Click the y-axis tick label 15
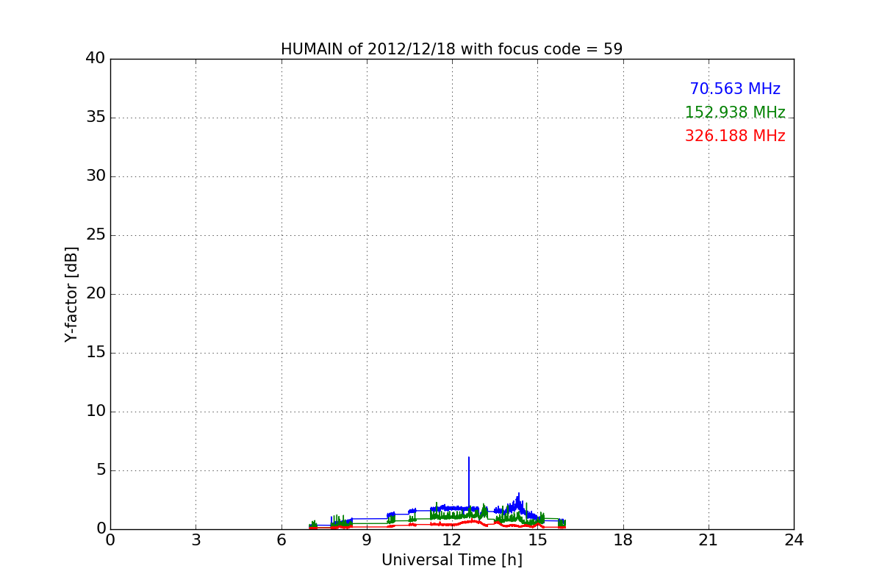 click(x=96, y=353)
